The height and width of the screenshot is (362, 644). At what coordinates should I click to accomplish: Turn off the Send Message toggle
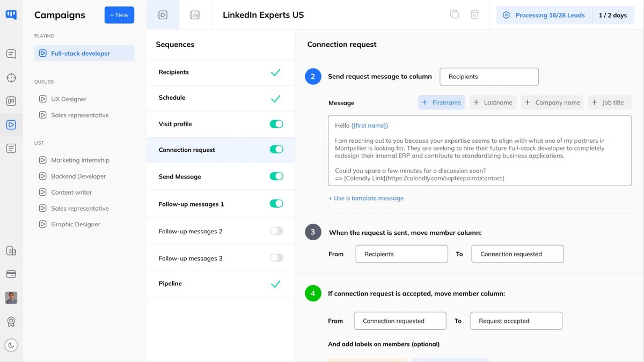click(276, 176)
